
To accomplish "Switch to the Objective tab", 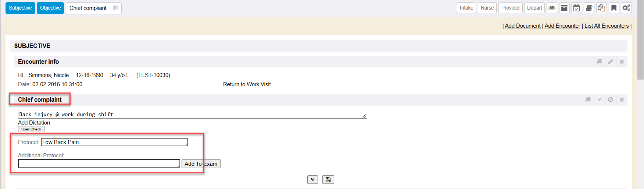I will pos(50,8).
